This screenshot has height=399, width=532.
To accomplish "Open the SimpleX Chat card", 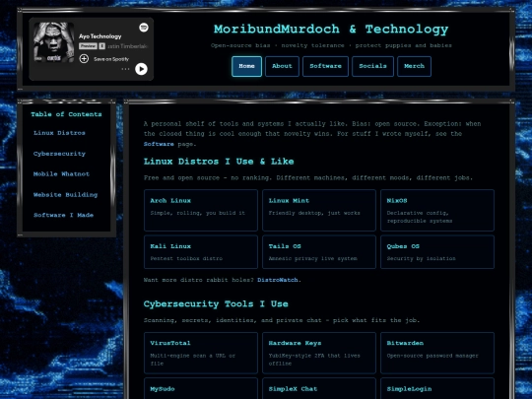I will pos(319,389).
